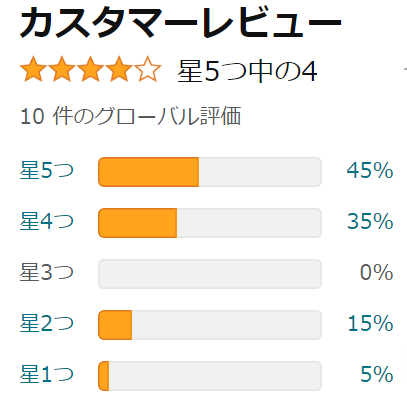Click the second filled rating star
The height and width of the screenshot is (409, 407).
(62, 69)
